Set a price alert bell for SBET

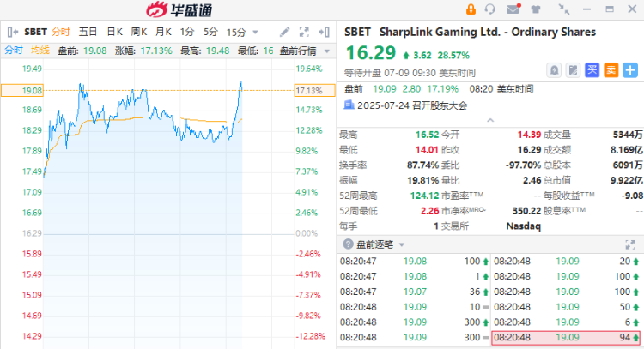[x=554, y=69]
